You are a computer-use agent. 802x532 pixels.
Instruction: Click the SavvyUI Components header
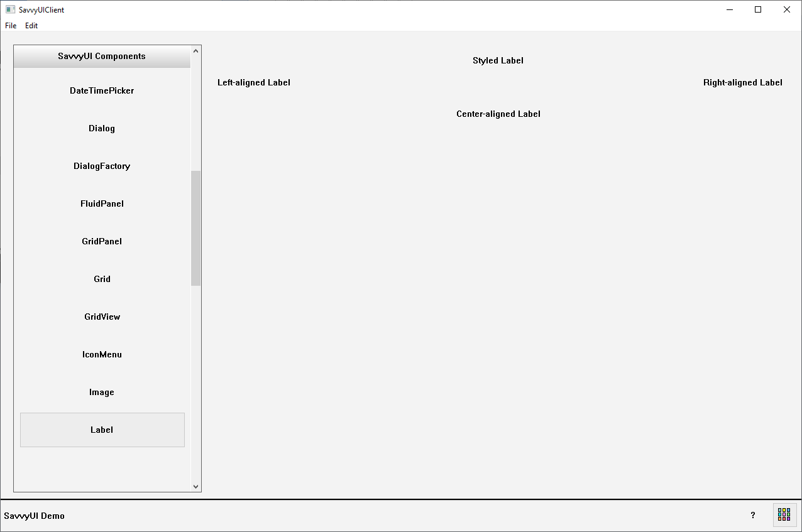pyautogui.click(x=102, y=56)
